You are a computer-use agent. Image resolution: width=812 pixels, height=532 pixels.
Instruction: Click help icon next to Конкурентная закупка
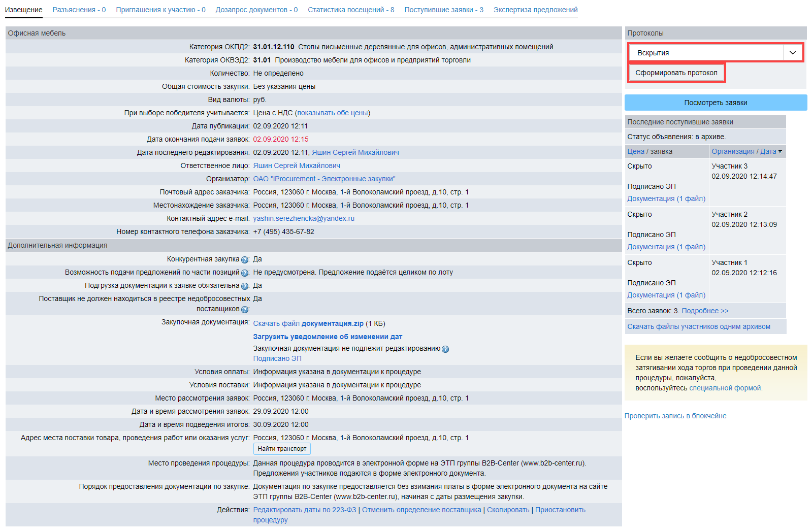click(245, 260)
